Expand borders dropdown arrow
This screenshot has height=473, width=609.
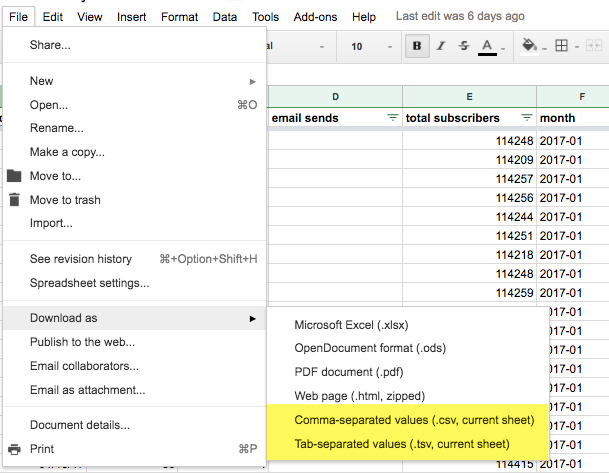tap(577, 47)
